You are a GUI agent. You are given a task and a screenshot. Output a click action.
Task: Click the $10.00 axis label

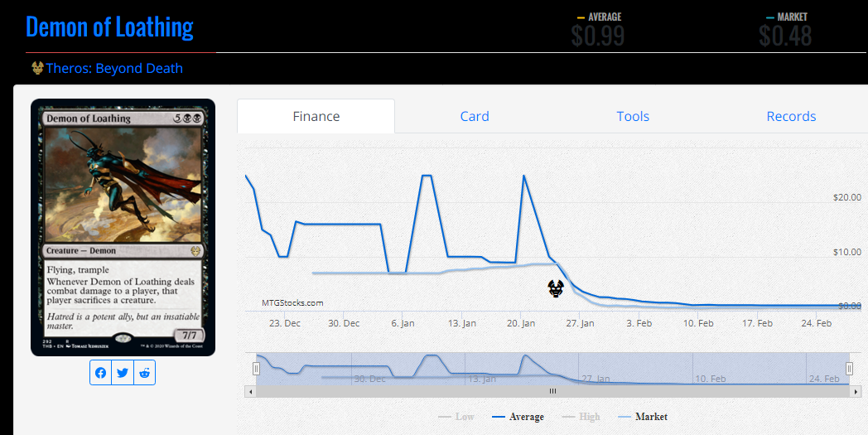point(847,252)
